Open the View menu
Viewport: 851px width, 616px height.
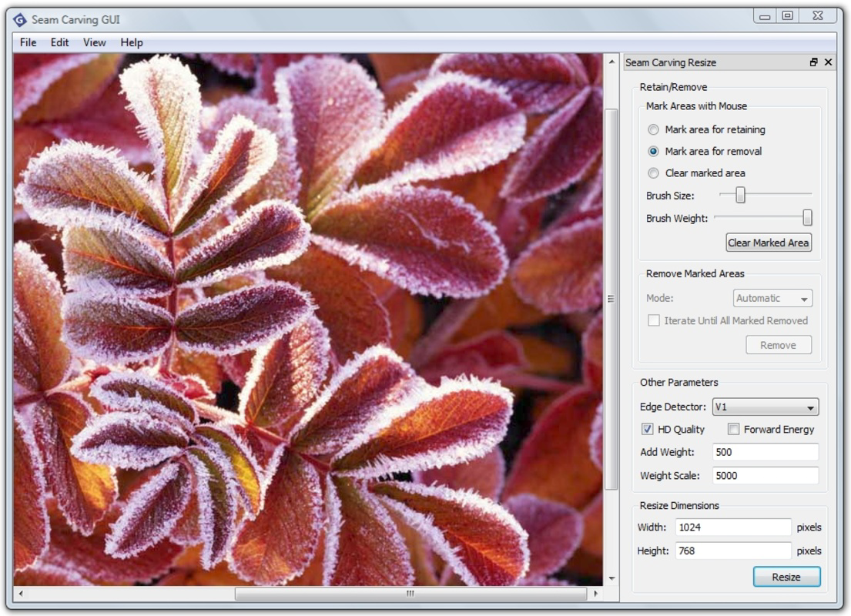93,42
